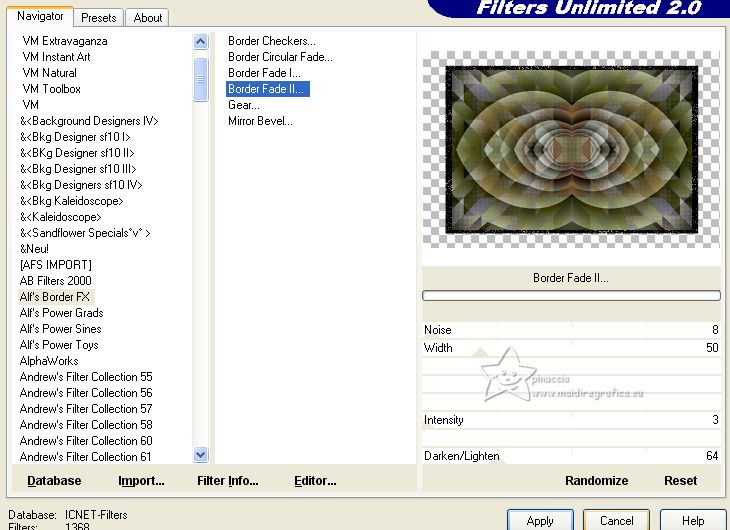Click the Darken/Lighten slider
The width and height of the screenshot is (730, 530).
pyautogui.click(x=571, y=456)
